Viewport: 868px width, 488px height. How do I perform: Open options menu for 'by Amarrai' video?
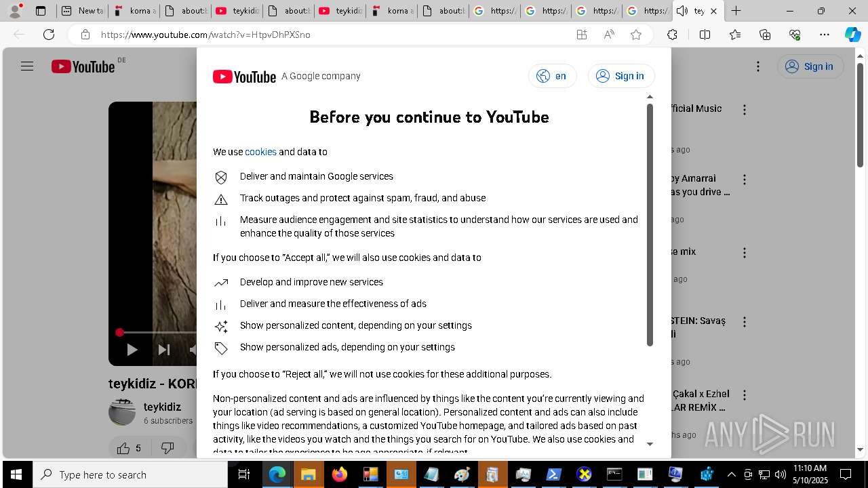745,180
